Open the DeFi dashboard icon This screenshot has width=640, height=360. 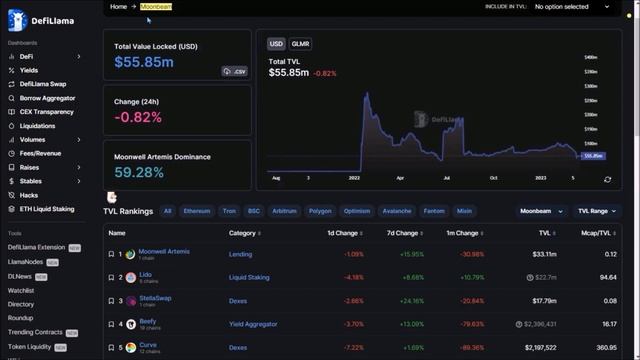click(x=11, y=57)
